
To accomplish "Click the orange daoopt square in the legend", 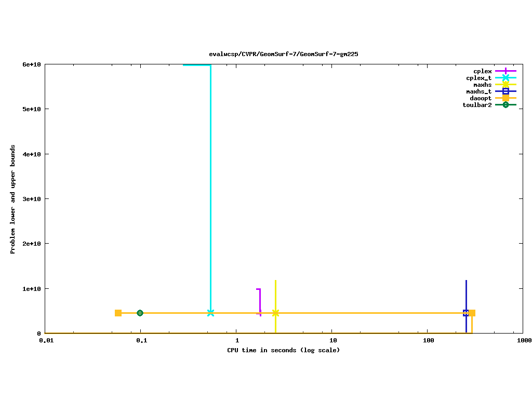I will [x=506, y=98].
